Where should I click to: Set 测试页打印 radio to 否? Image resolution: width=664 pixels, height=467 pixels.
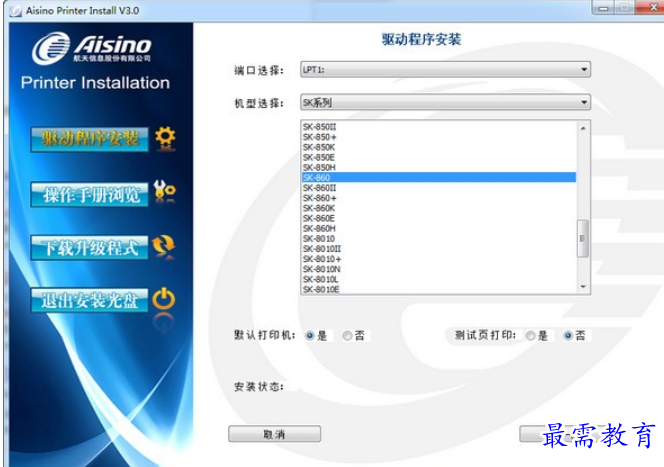click(x=568, y=336)
